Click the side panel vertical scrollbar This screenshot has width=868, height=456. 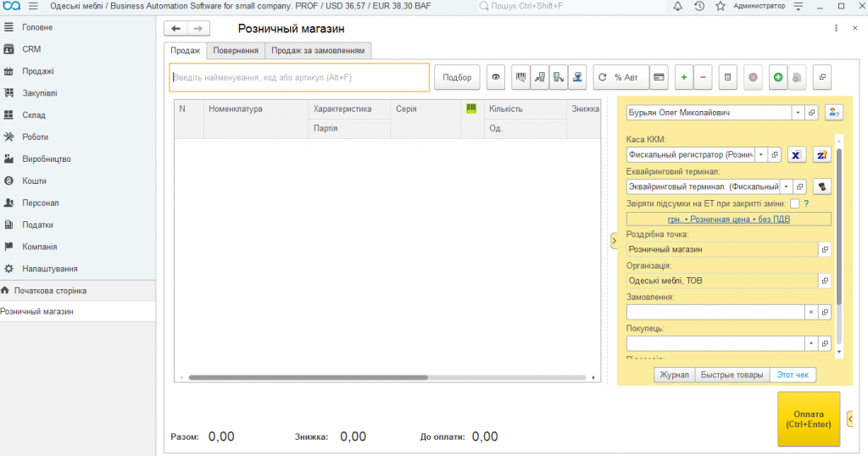[x=839, y=227]
